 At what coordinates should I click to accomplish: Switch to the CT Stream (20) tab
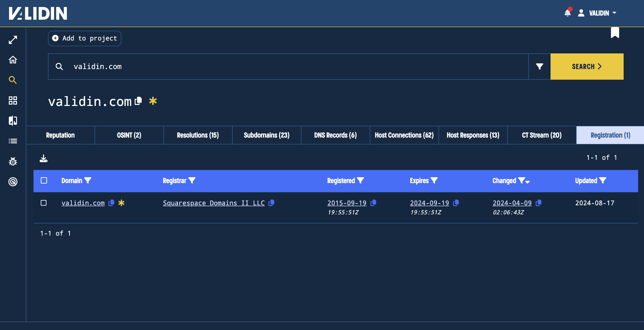point(542,135)
